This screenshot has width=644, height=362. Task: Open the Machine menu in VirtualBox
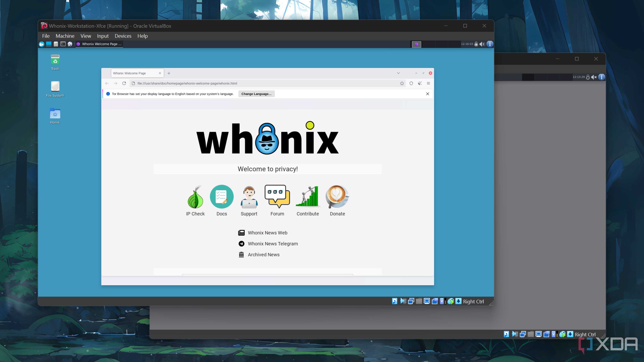point(65,36)
